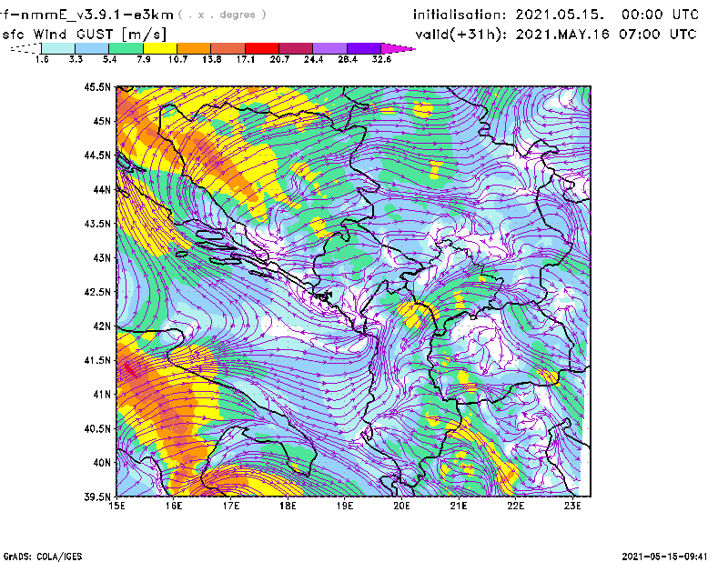This screenshot has width=728, height=562.
Task: Click the '32.6' colorbar value label
Action: tap(381, 59)
